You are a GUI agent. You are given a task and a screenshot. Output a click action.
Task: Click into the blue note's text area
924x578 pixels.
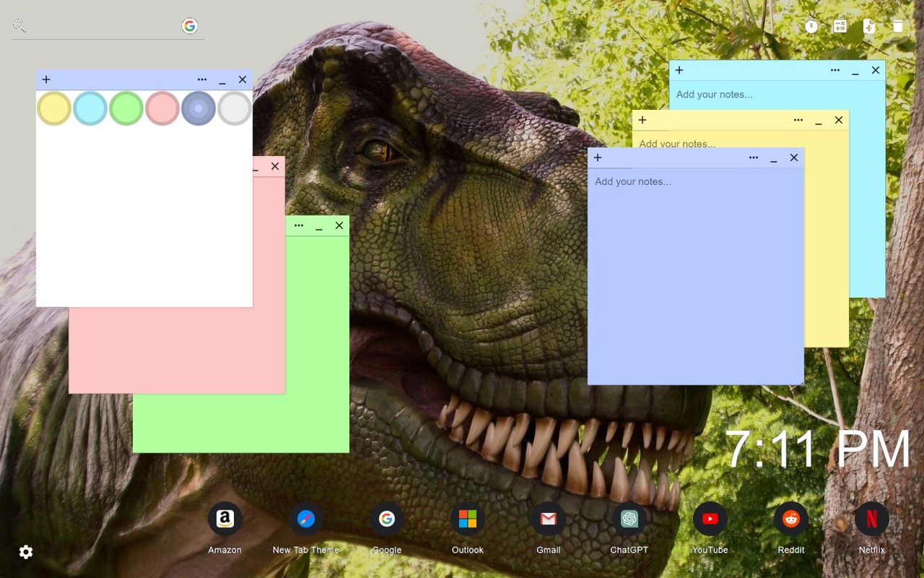[696, 276]
